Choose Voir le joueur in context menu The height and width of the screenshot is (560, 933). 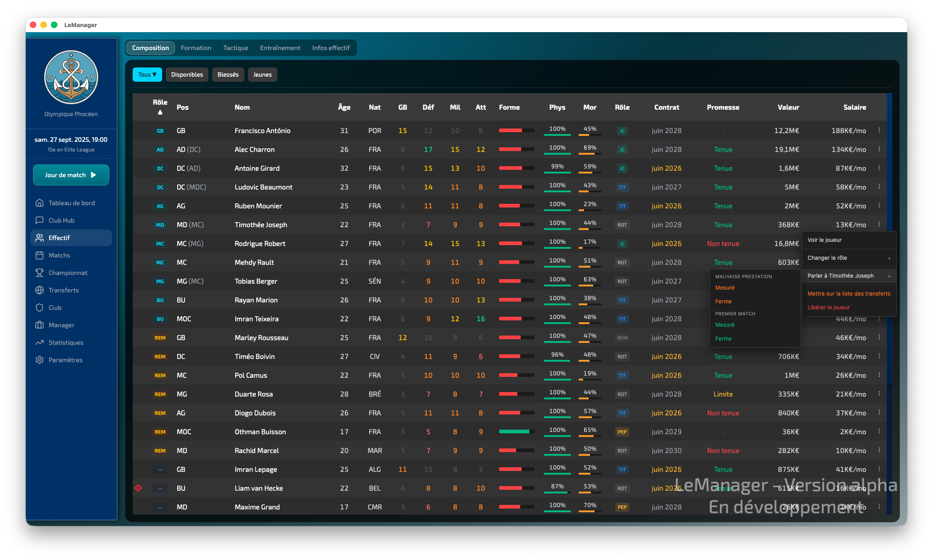pos(849,240)
